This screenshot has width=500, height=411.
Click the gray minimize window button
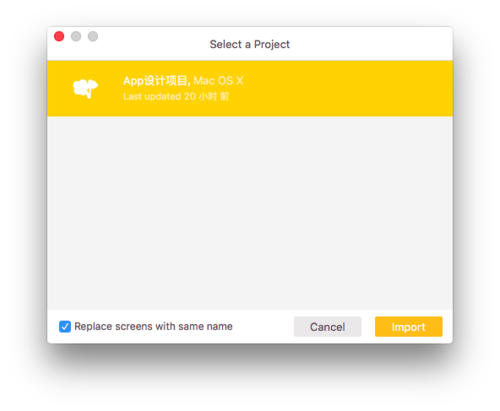(x=76, y=36)
